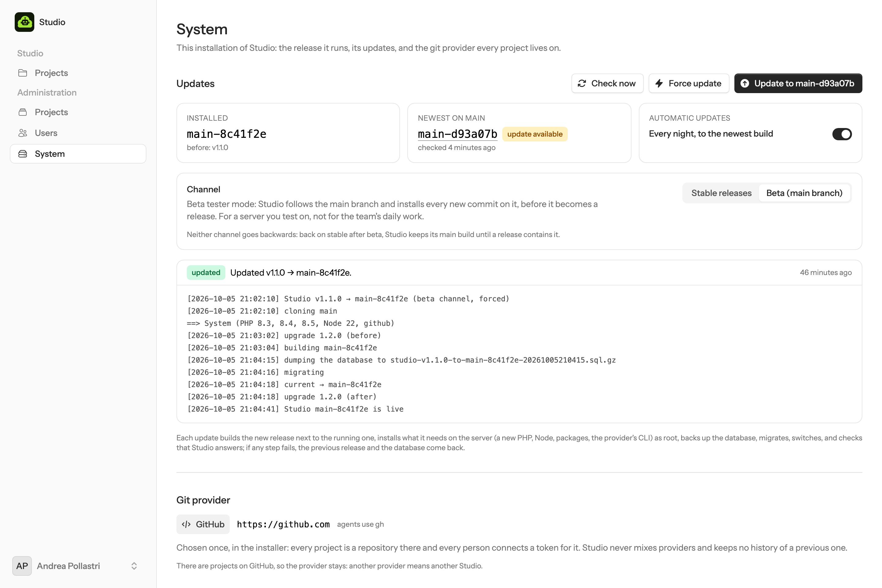The width and height of the screenshot is (882, 588).
Task: Select the Beta (main branch) channel
Action: (x=805, y=193)
